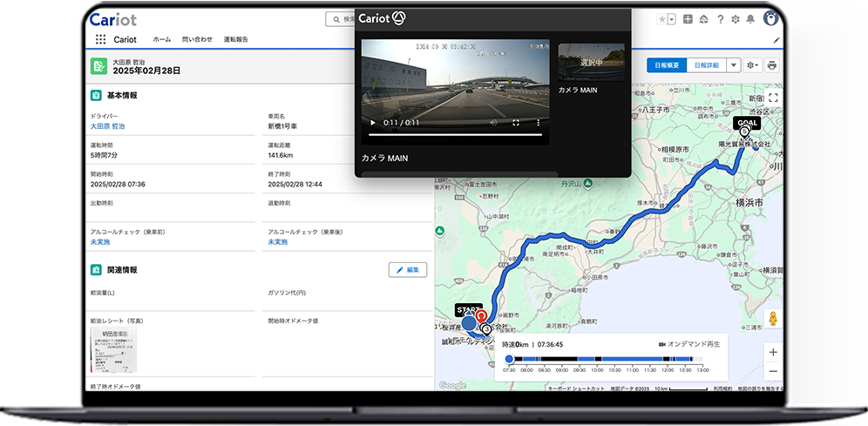The image size is (868, 426).
Task: Open the global actions plus icon
Action: point(688,19)
